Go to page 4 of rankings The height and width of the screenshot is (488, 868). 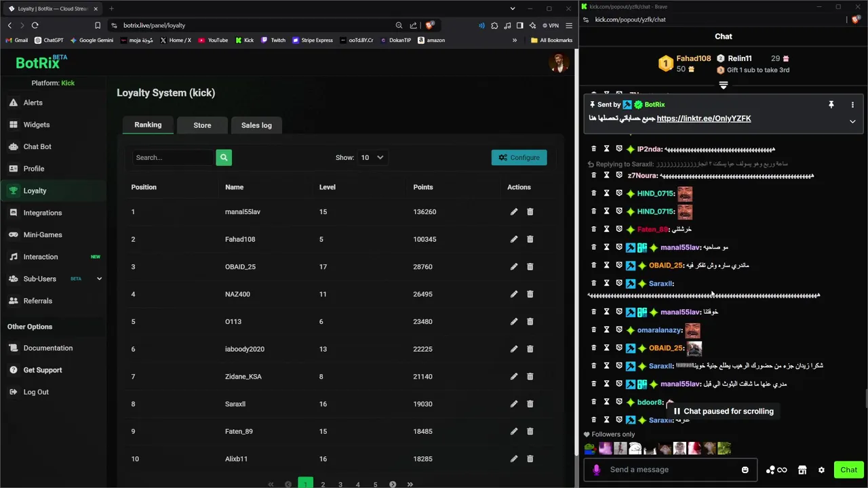click(358, 484)
